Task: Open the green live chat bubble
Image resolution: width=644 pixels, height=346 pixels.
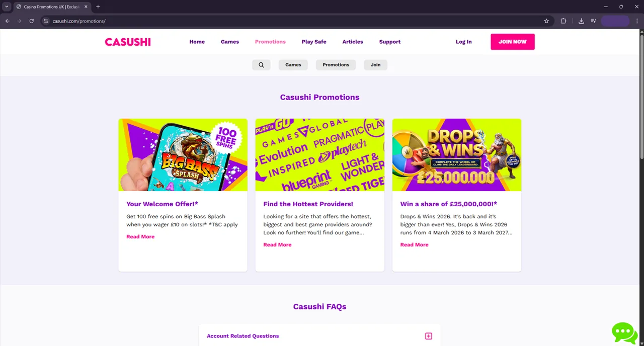Action: pos(624,333)
